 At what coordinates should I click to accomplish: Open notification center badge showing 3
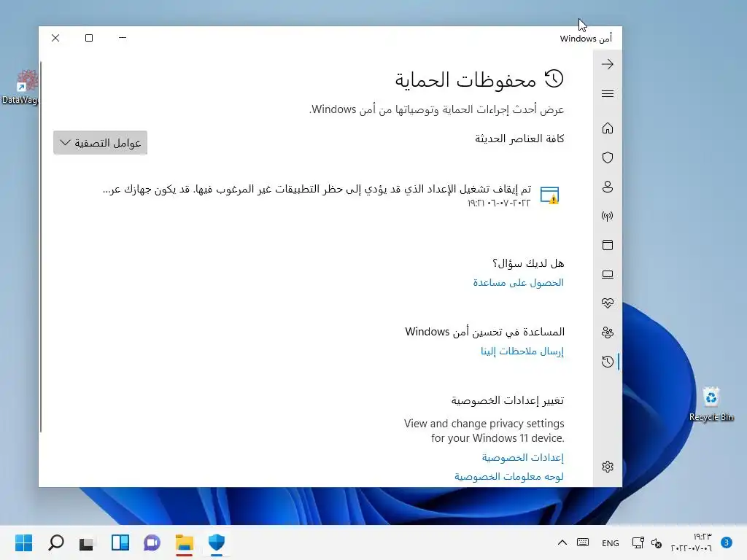727,542
